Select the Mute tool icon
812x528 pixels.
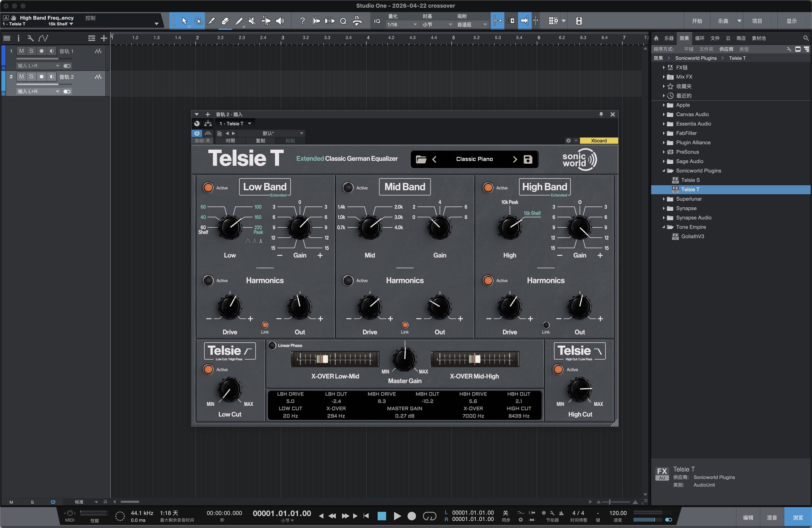252,21
